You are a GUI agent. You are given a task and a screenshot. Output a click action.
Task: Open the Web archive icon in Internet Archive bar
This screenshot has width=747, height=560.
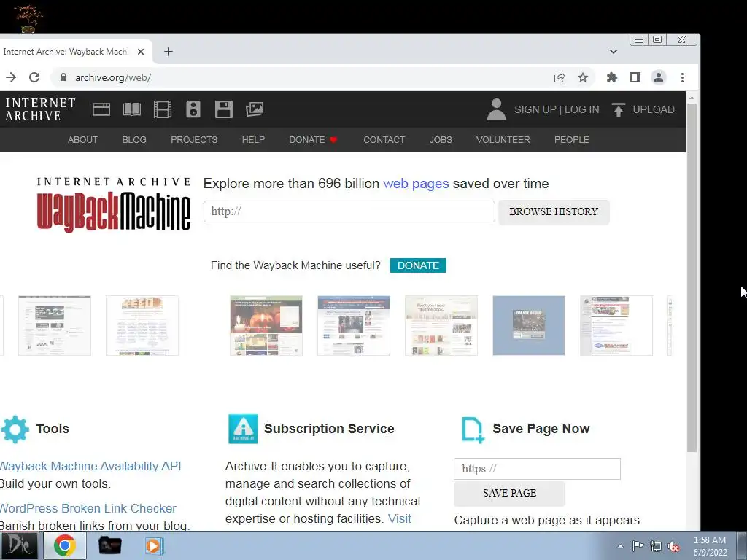[101, 109]
